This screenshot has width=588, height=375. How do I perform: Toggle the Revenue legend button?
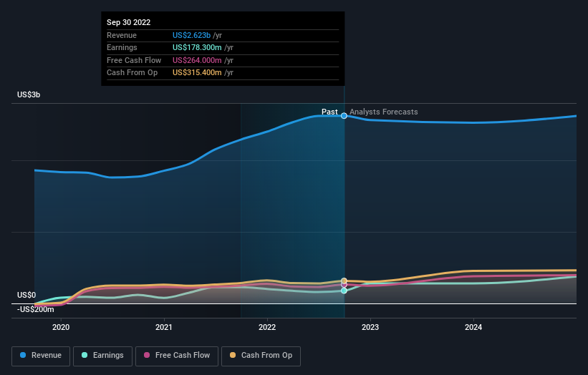pos(41,356)
